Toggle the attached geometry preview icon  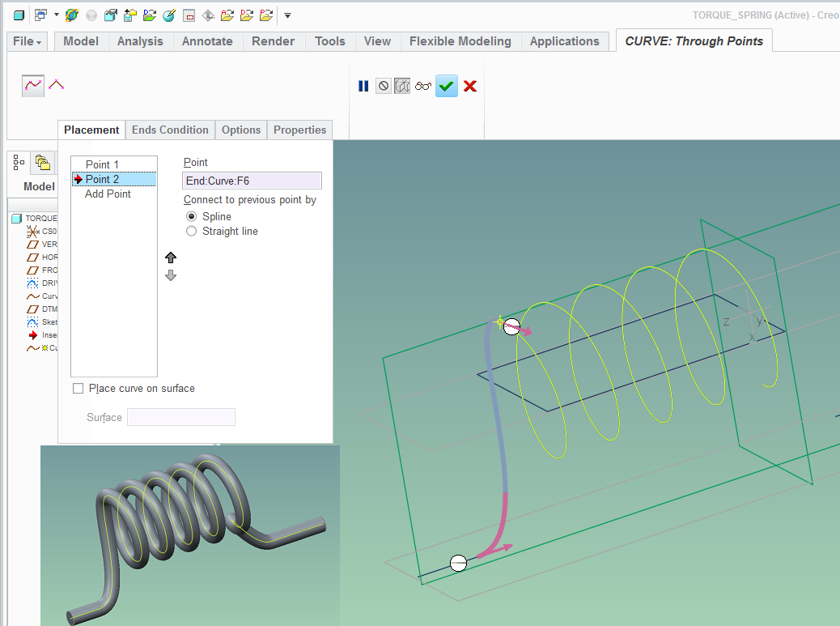click(x=402, y=86)
